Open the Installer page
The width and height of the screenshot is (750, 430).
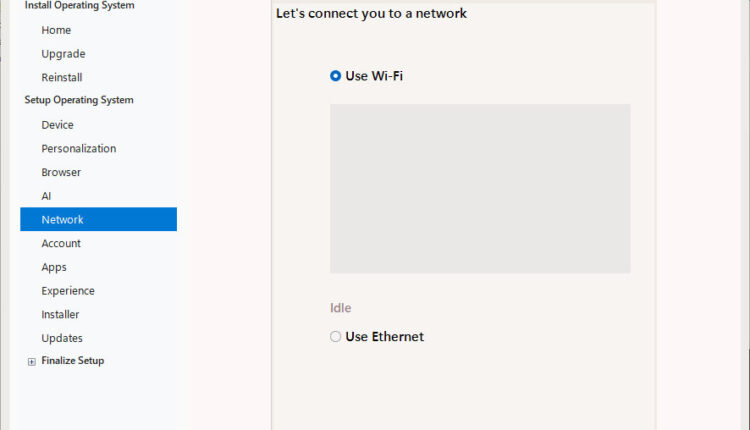pyautogui.click(x=61, y=314)
